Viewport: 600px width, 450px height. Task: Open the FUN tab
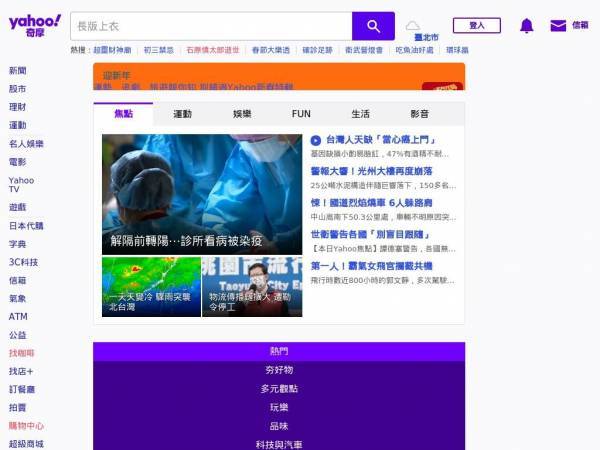point(301,114)
